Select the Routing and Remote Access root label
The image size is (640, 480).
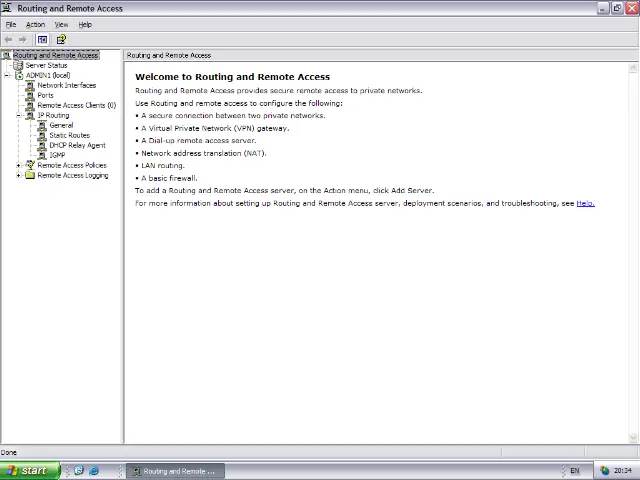[56, 55]
